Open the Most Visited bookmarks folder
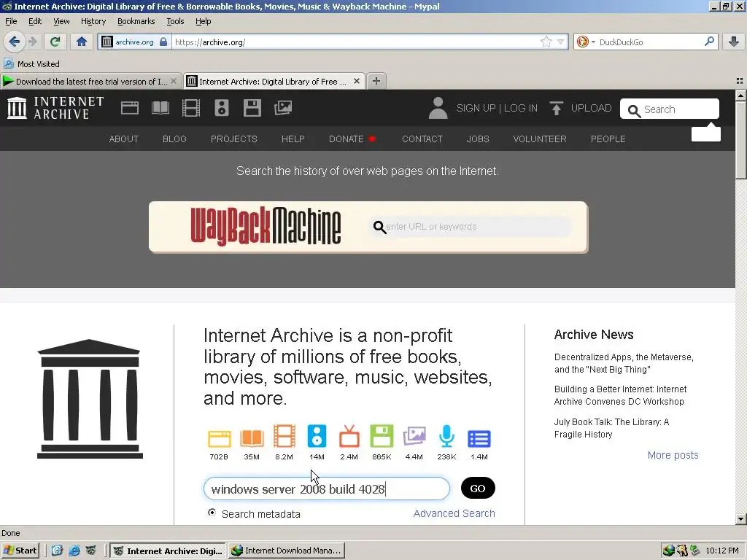Image resolution: width=747 pixels, height=560 pixels. [x=32, y=64]
